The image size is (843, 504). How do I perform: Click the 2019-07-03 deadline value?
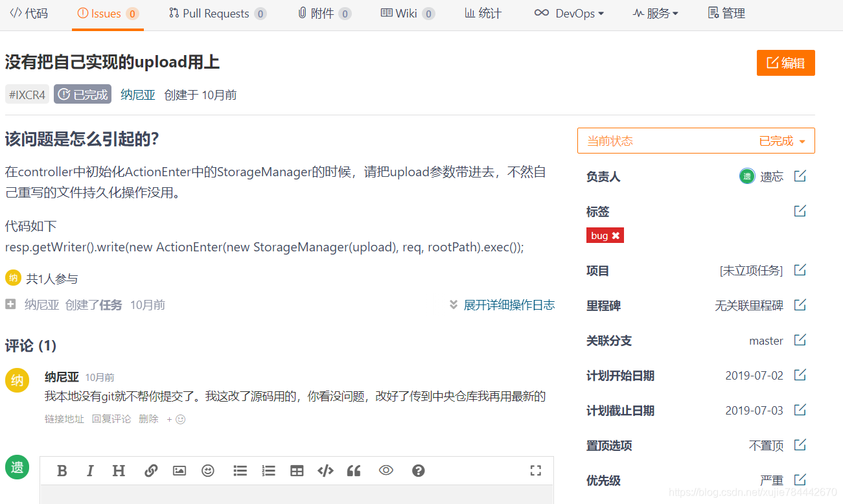(754, 410)
